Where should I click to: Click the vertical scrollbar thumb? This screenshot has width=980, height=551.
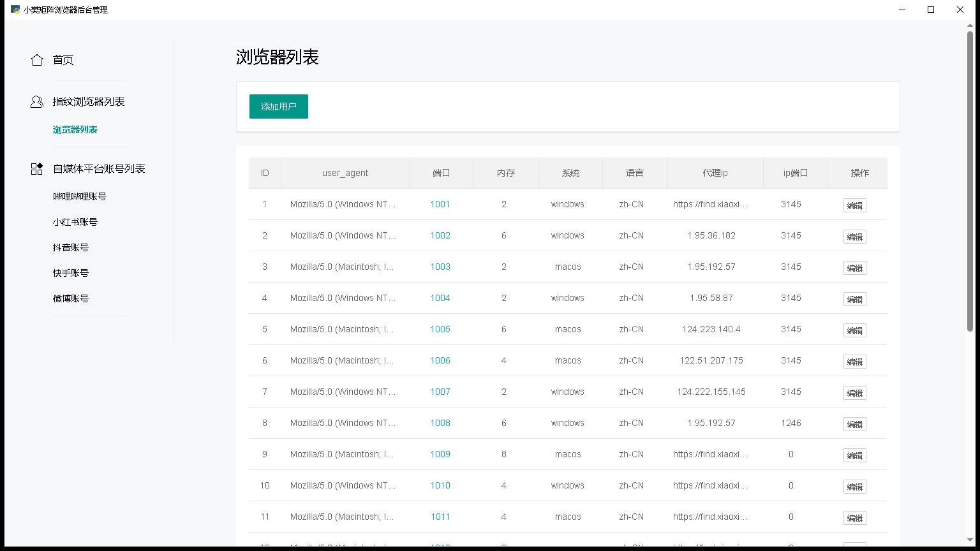970,180
